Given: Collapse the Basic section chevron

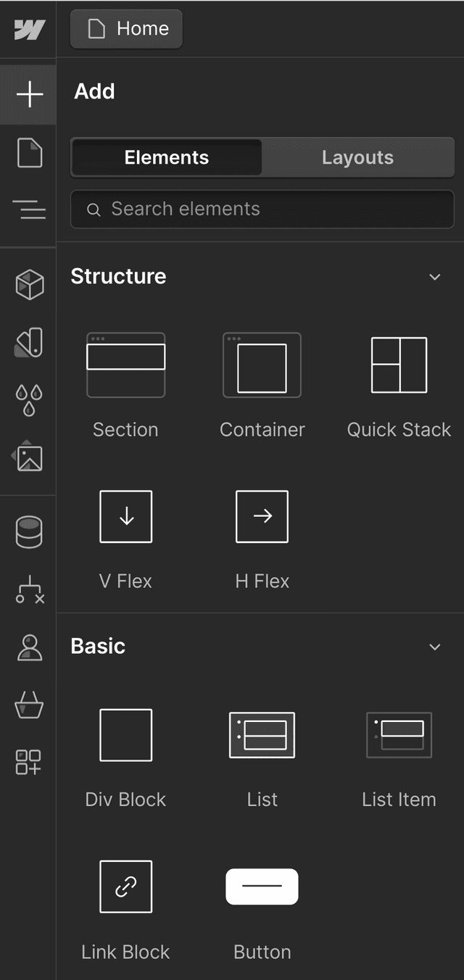Looking at the screenshot, I should [435, 647].
